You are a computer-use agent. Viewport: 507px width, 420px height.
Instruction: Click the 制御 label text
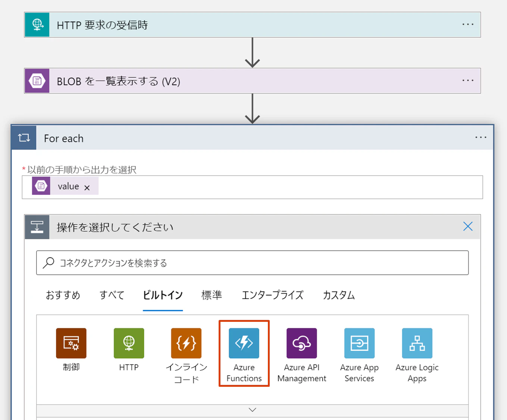tap(71, 367)
